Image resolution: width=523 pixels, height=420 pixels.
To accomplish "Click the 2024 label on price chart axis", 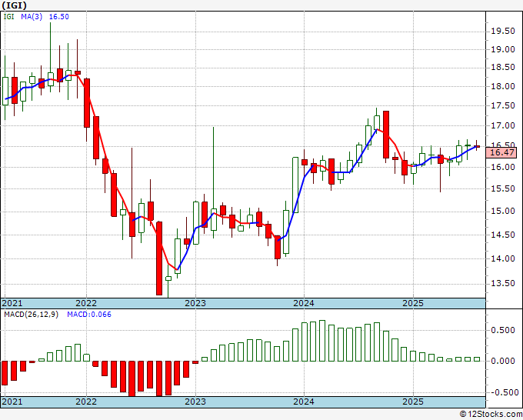I will pos(304,303).
